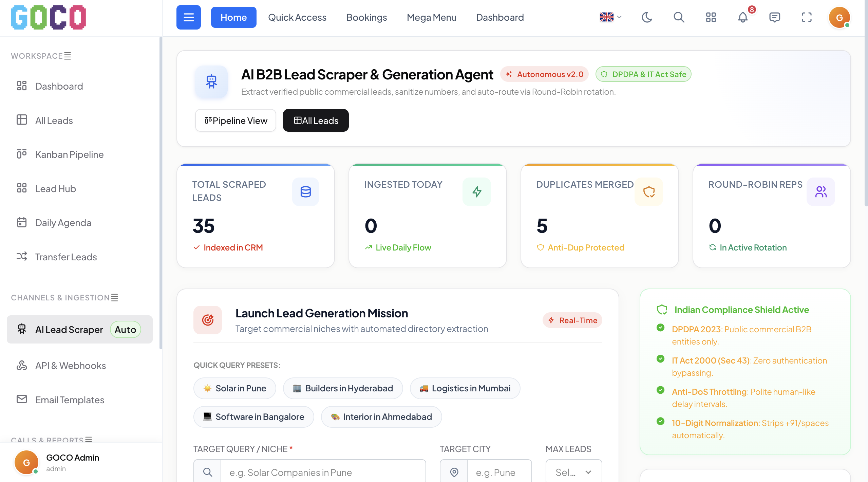Open the language flag dropdown
The width and height of the screenshot is (868, 482).
[x=610, y=17]
